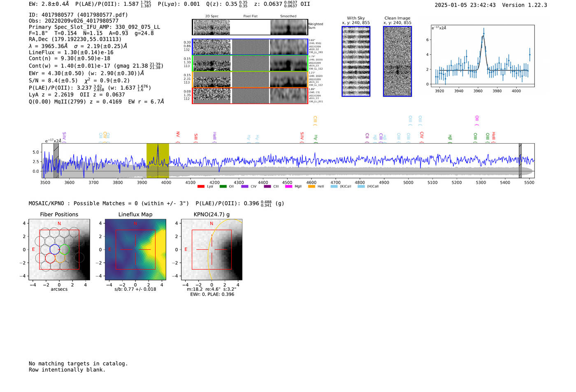Select the Primary Spec_Slot_IFU_AMP text
The width and height of the screenshot is (576, 392).
[94, 27]
